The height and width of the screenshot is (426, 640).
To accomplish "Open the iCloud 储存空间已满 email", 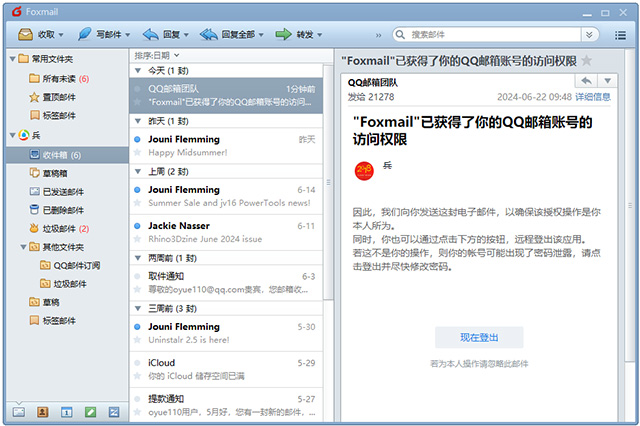I will pyautogui.click(x=226, y=369).
